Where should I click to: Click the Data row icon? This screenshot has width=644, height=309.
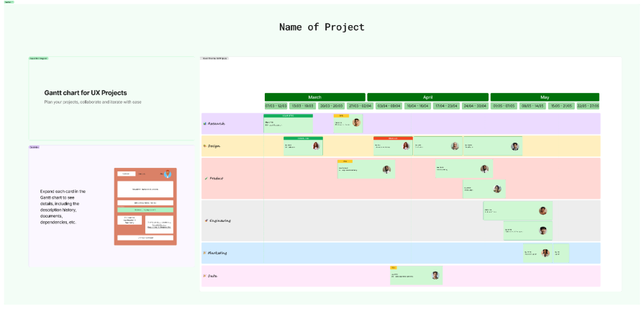[205, 276]
